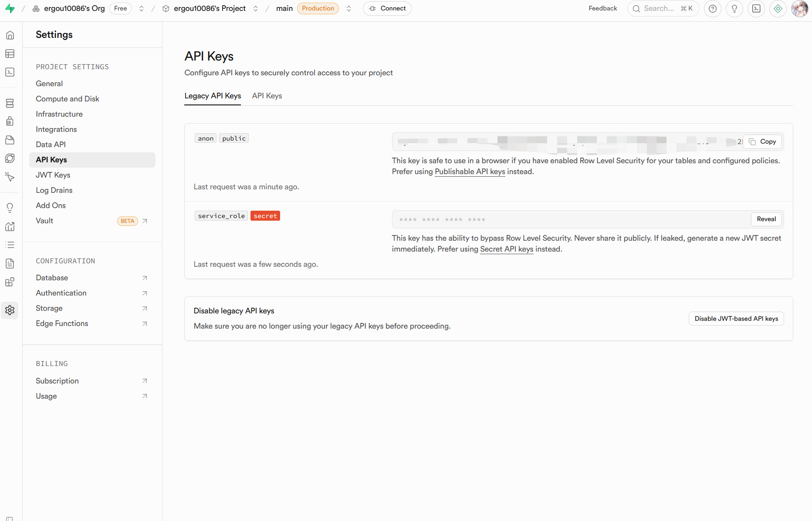Select the Legacy API Keys tab
This screenshot has height=521, width=812.
[213, 96]
